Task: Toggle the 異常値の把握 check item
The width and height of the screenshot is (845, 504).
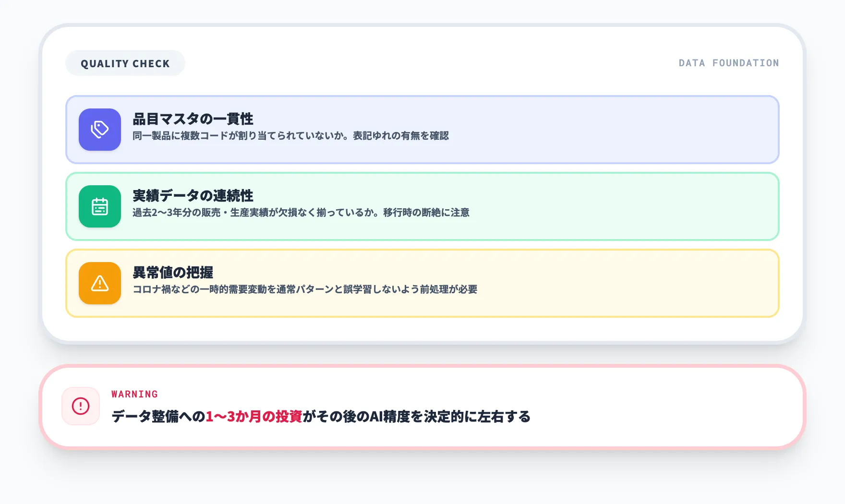Action: pos(422,283)
